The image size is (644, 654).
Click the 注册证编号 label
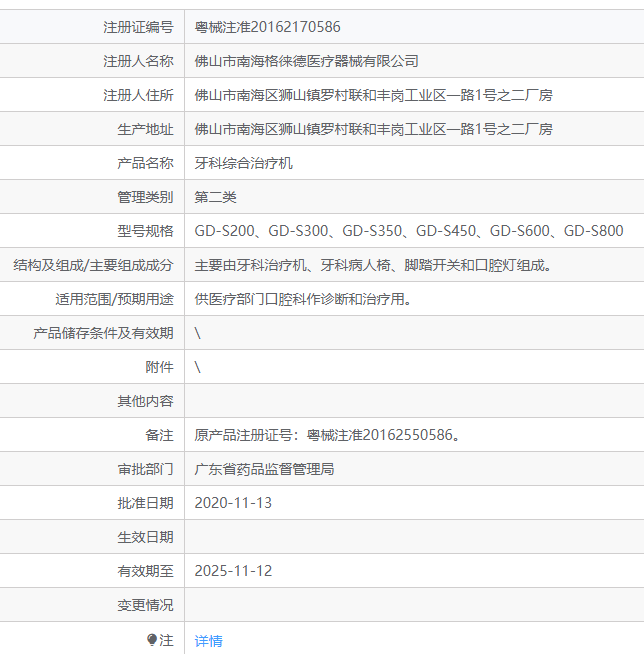click(138, 27)
